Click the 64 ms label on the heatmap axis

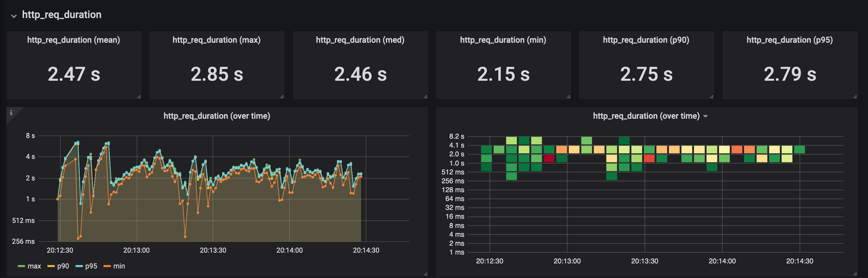[455, 199]
